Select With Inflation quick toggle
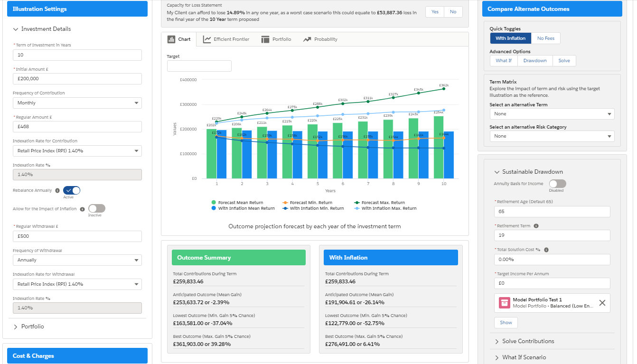The image size is (637, 364). [x=511, y=38]
